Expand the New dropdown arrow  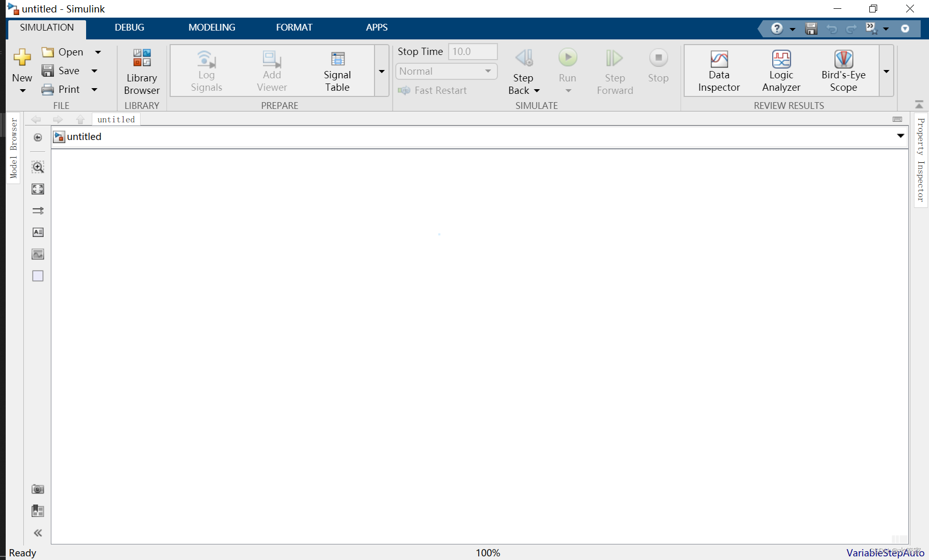coord(22,91)
